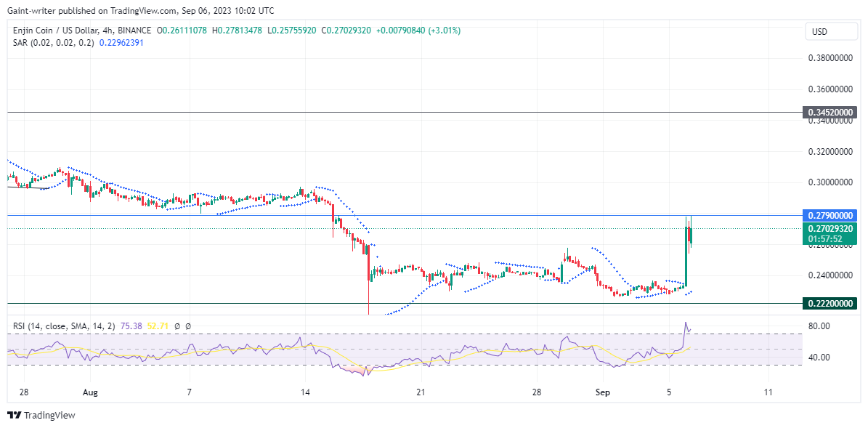Click the 0.22200000 green support label
Screen dimensions: 868x428
[830, 303]
